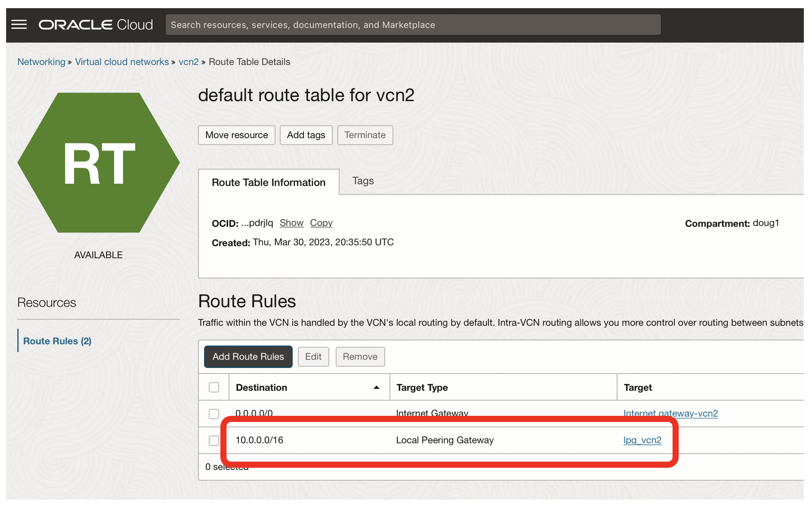Terminate the route table
This screenshot has height=507, width=812.
coord(365,135)
